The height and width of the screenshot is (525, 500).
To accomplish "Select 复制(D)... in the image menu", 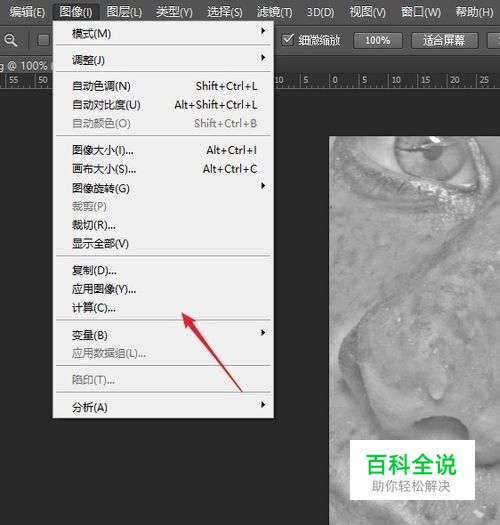I will point(163,270).
